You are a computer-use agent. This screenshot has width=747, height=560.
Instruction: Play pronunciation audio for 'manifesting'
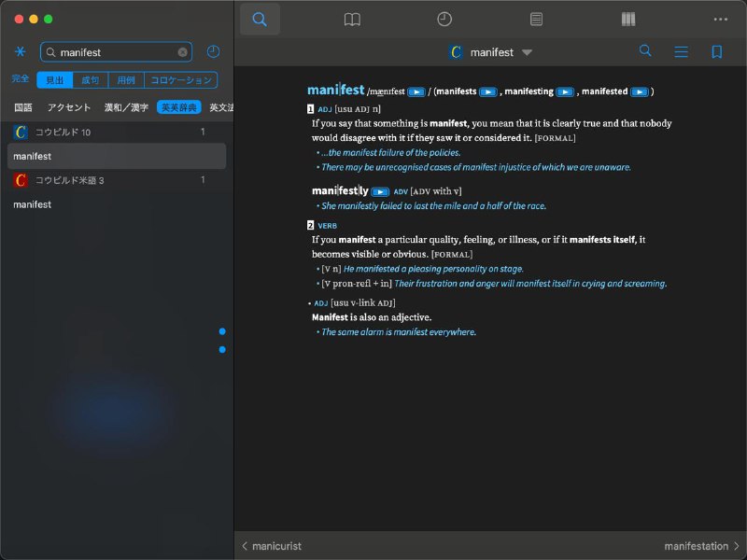565,91
